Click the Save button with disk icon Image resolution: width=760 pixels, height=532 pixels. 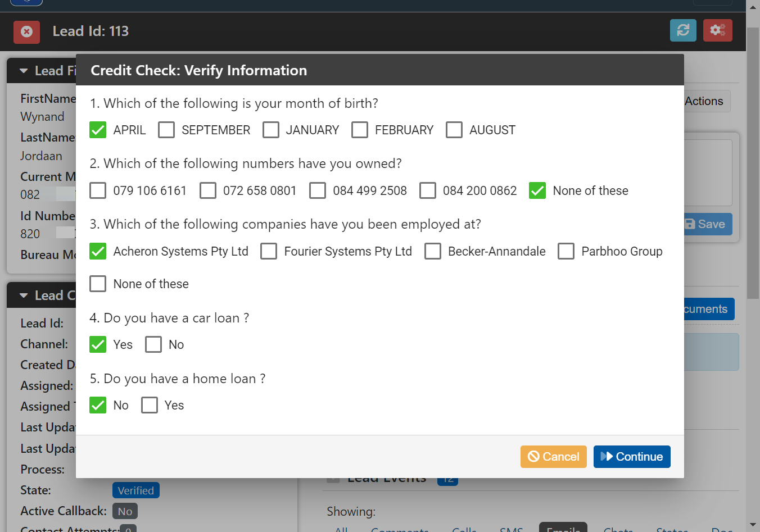(x=707, y=224)
